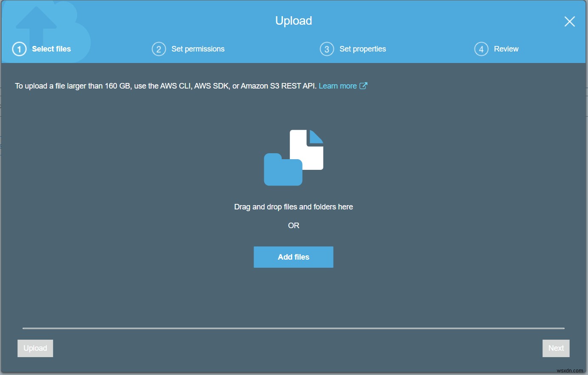Click the numbered circle for step 4

pos(481,49)
